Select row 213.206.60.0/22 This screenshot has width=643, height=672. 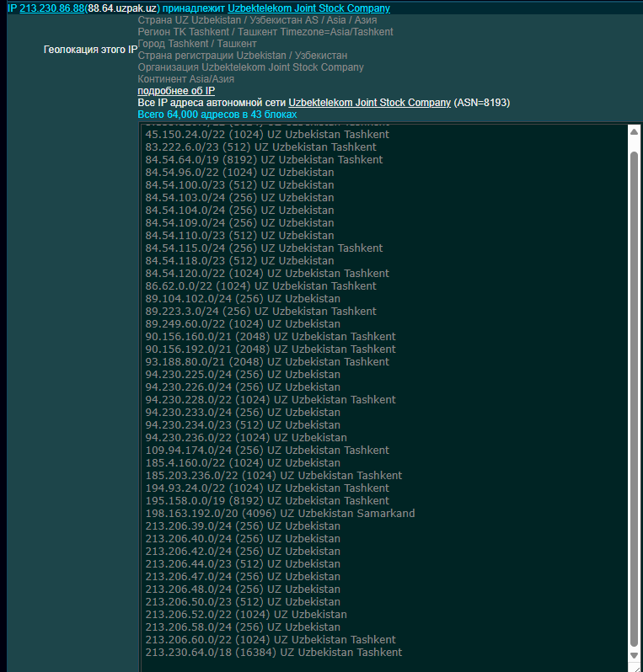coord(271,640)
